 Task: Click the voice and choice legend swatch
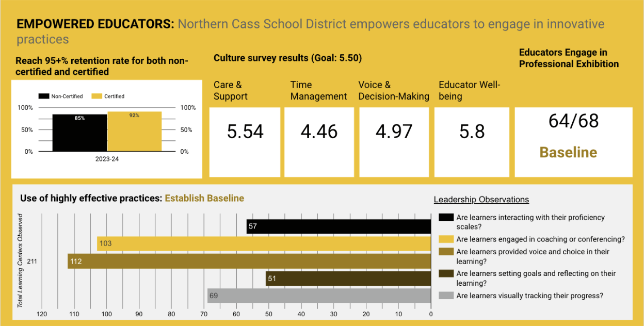[446, 252]
